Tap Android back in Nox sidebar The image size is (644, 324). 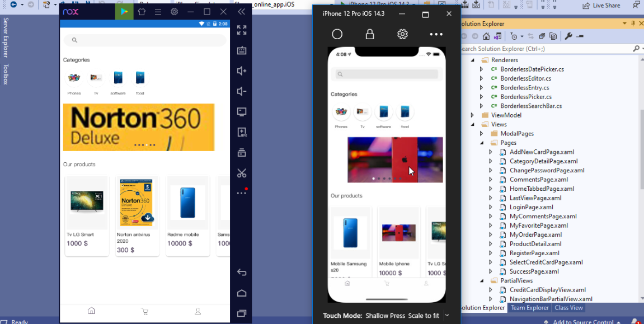242,273
